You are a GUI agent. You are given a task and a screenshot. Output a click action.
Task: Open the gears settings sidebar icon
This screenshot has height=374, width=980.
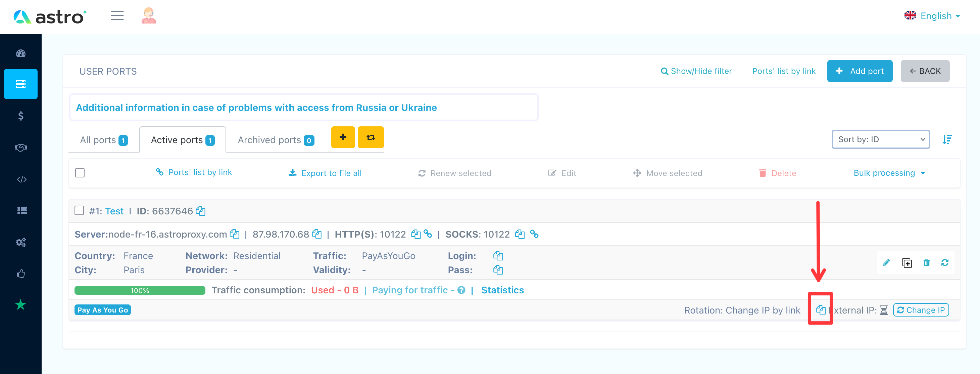click(21, 242)
